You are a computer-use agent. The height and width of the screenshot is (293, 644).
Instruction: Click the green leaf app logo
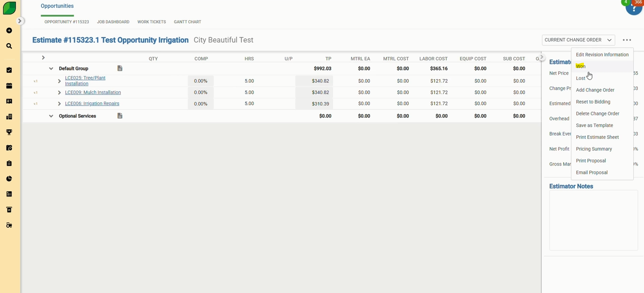click(x=9, y=8)
